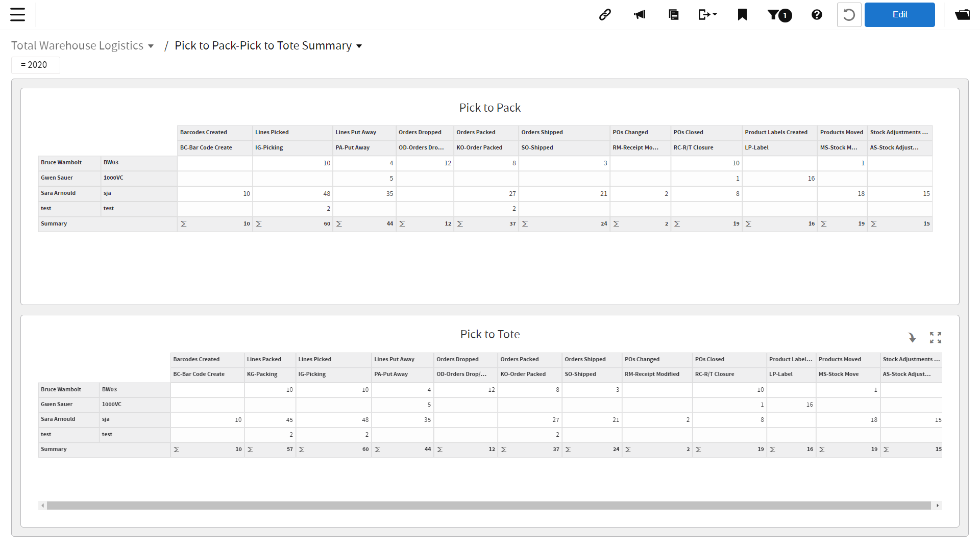The height and width of the screenshot is (551, 980).
Task: Click the copy report icon
Action: (673, 14)
